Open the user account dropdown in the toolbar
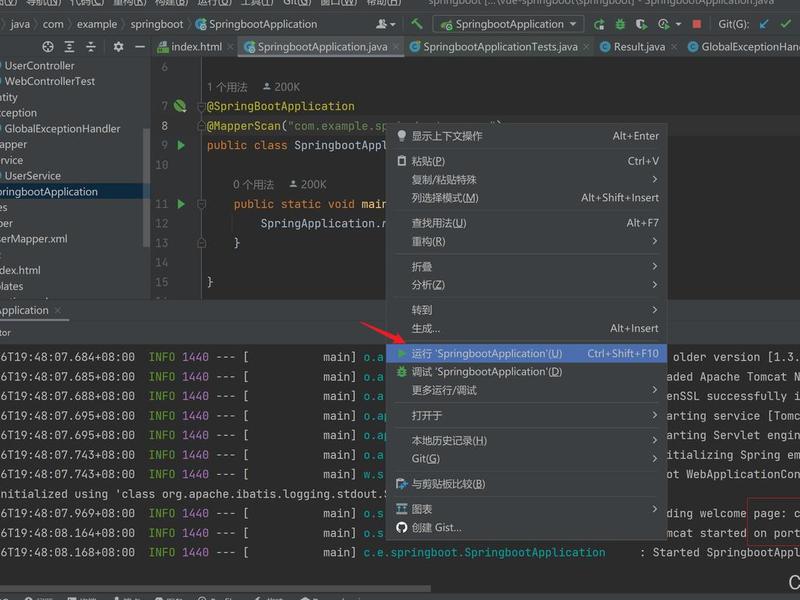Image resolution: width=800 pixels, height=600 pixels. 385,24
